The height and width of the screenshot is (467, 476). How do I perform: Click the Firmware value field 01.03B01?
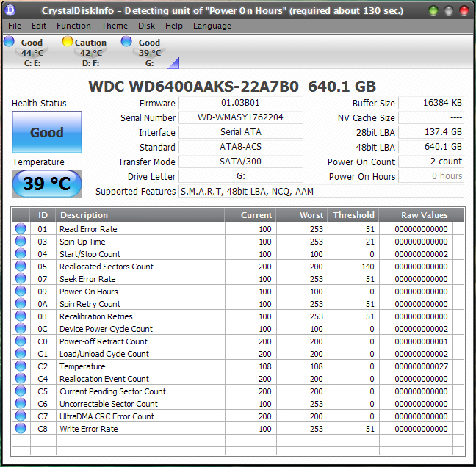pyautogui.click(x=240, y=103)
